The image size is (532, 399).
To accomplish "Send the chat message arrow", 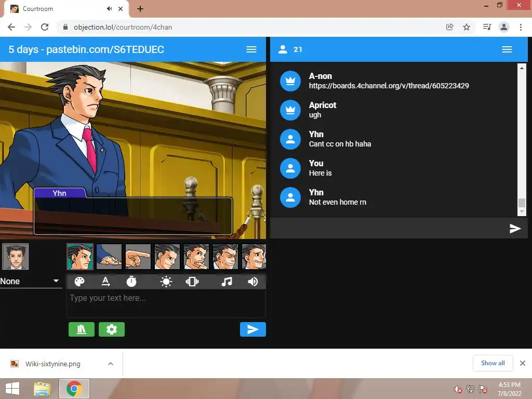I will coord(515,229).
